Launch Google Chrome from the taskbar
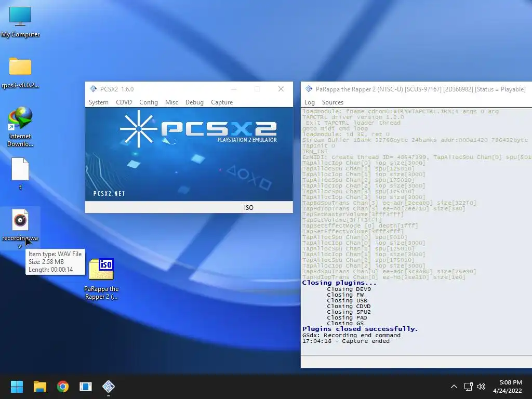532x399 pixels. (63, 387)
